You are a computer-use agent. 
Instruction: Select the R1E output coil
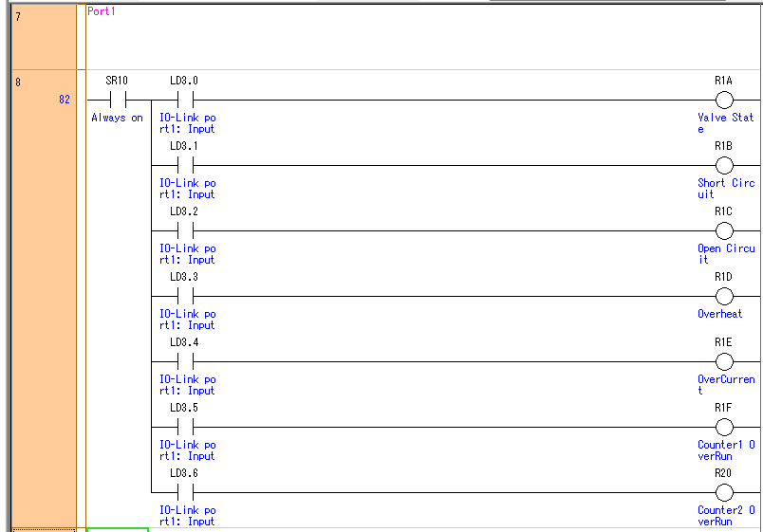(724, 362)
